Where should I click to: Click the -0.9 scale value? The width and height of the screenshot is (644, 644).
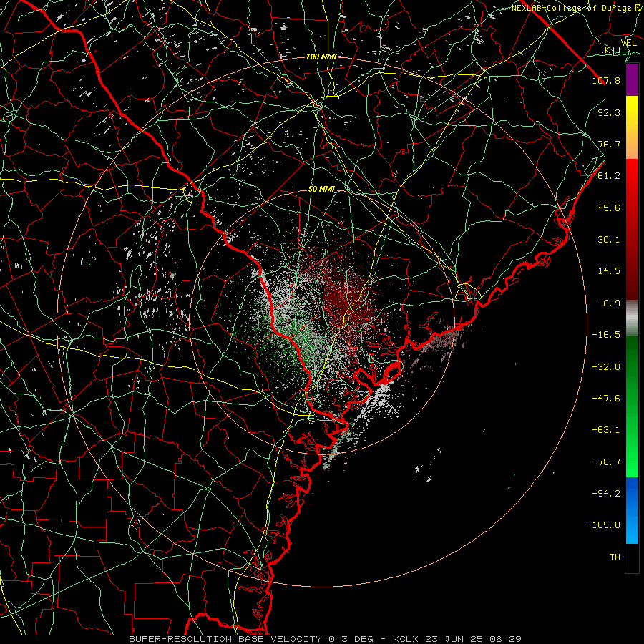(609, 303)
